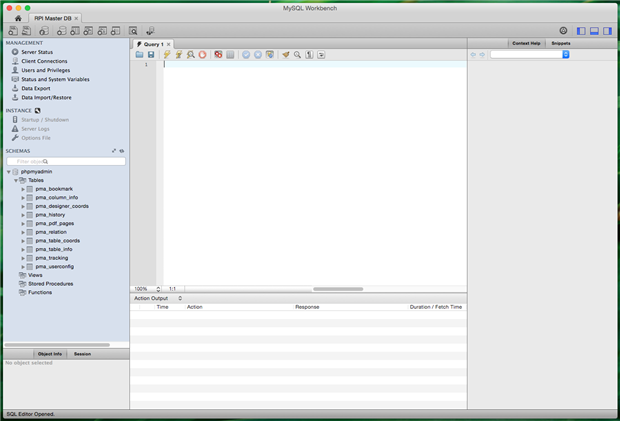Toggle stop on error execution option
This screenshot has width=620, height=421.
(218, 55)
